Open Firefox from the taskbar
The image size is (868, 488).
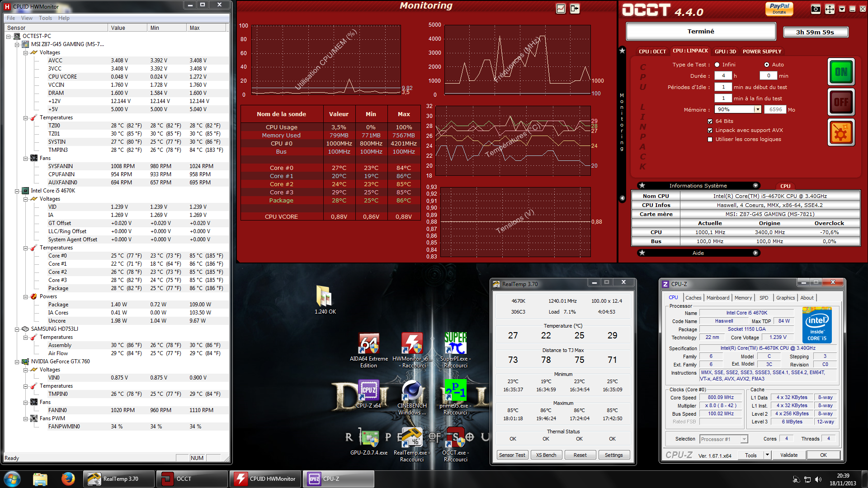point(68,479)
